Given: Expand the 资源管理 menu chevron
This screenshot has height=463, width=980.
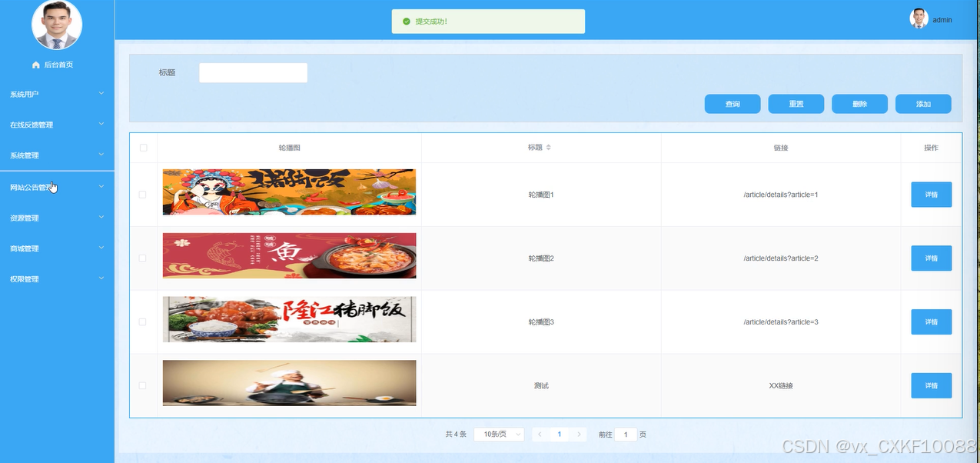Looking at the screenshot, I should (101, 218).
